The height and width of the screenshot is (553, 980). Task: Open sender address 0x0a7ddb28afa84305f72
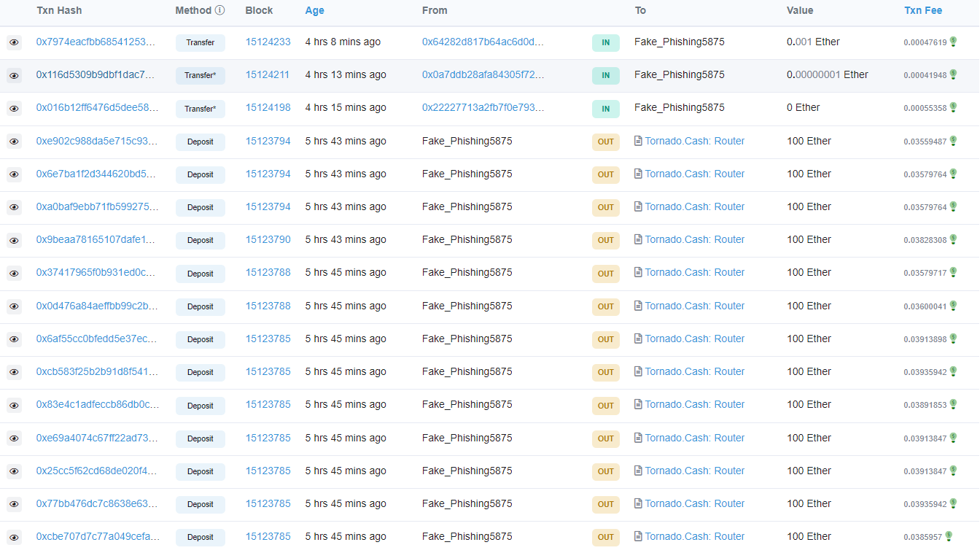tap(483, 74)
